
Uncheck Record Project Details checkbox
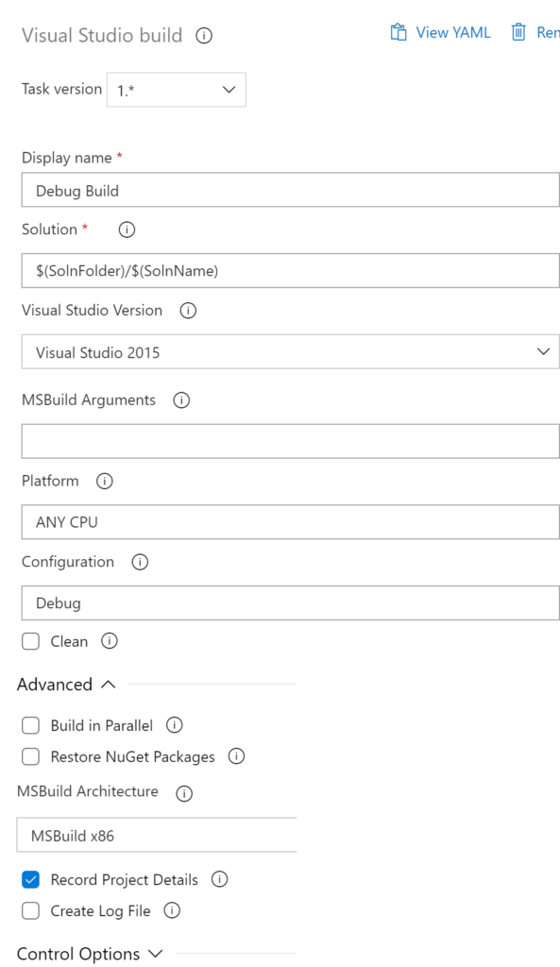click(x=30, y=879)
